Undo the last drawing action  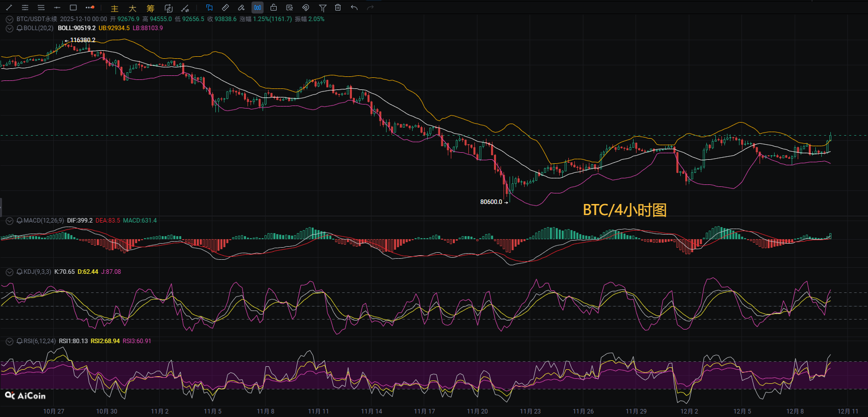354,8
